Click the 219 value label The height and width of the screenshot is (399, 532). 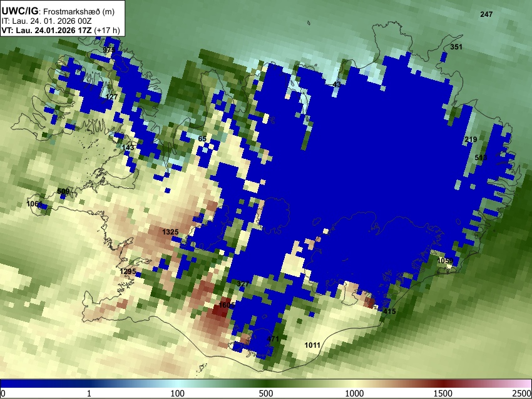coord(471,139)
